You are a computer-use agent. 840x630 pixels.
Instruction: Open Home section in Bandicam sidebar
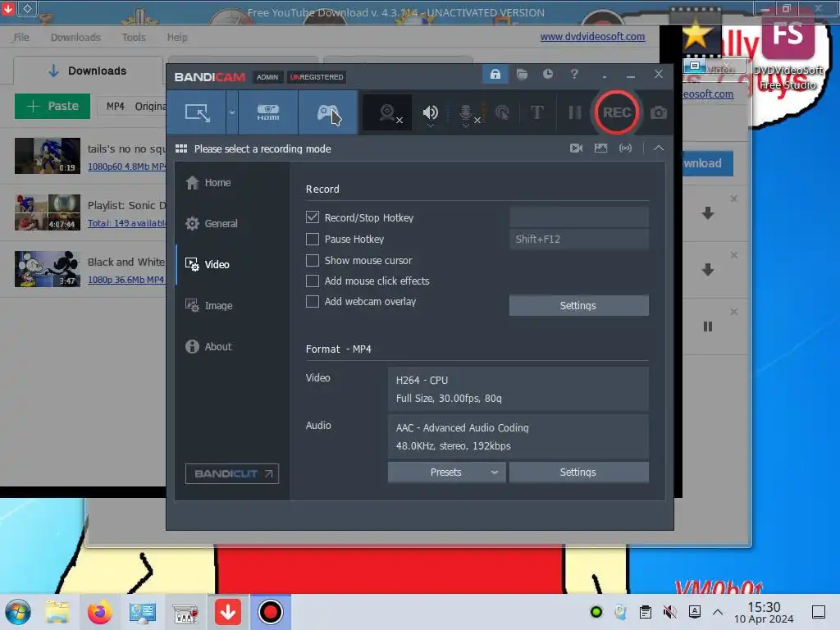coord(232,183)
